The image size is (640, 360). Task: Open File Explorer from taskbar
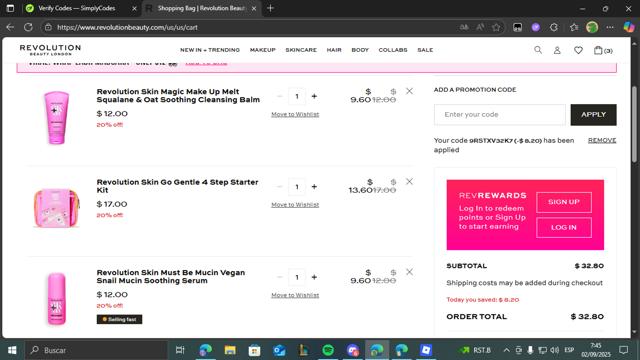(x=230, y=350)
